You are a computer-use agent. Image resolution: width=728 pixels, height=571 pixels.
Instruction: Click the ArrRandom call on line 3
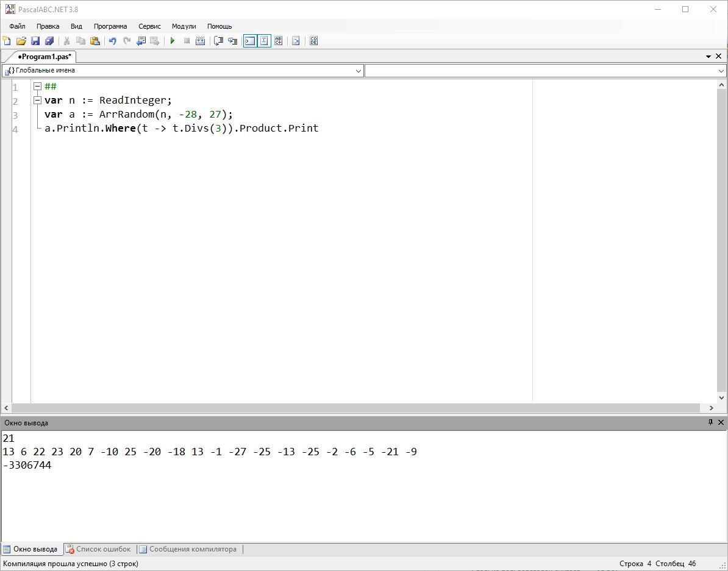point(126,114)
